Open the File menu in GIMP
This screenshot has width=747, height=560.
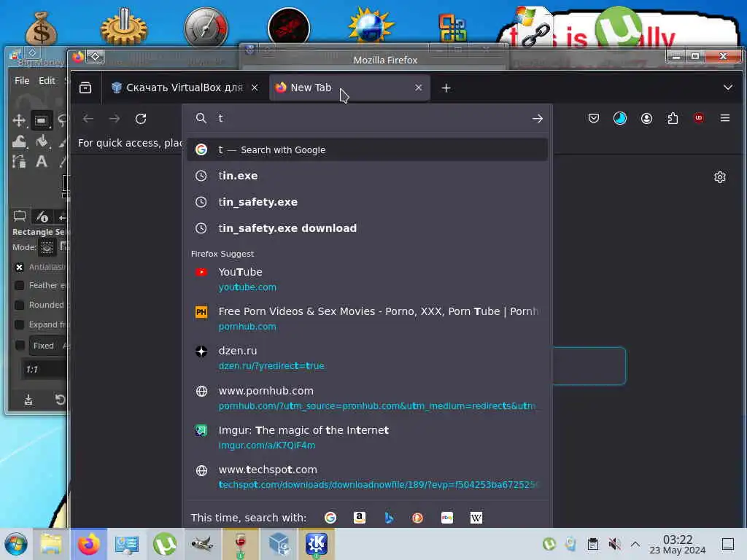pyautogui.click(x=22, y=80)
